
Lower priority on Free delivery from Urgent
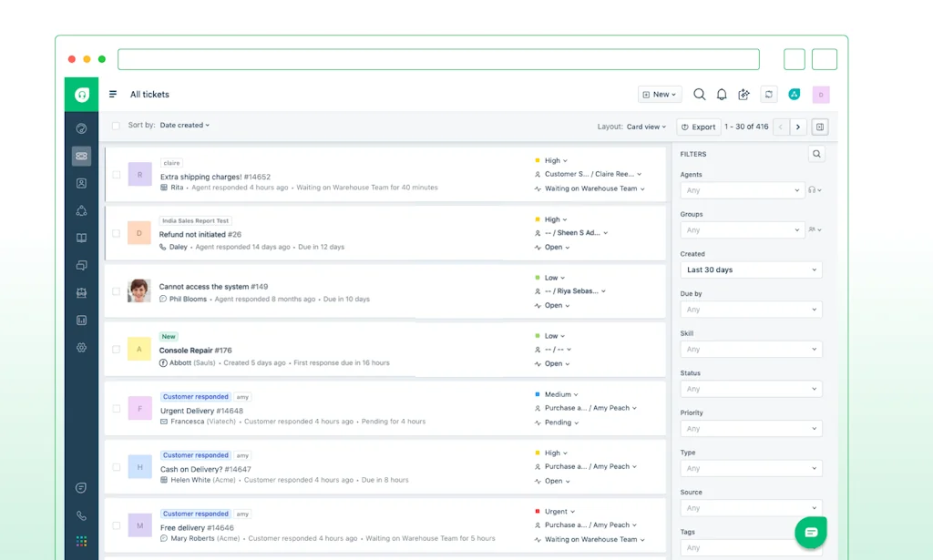559,511
